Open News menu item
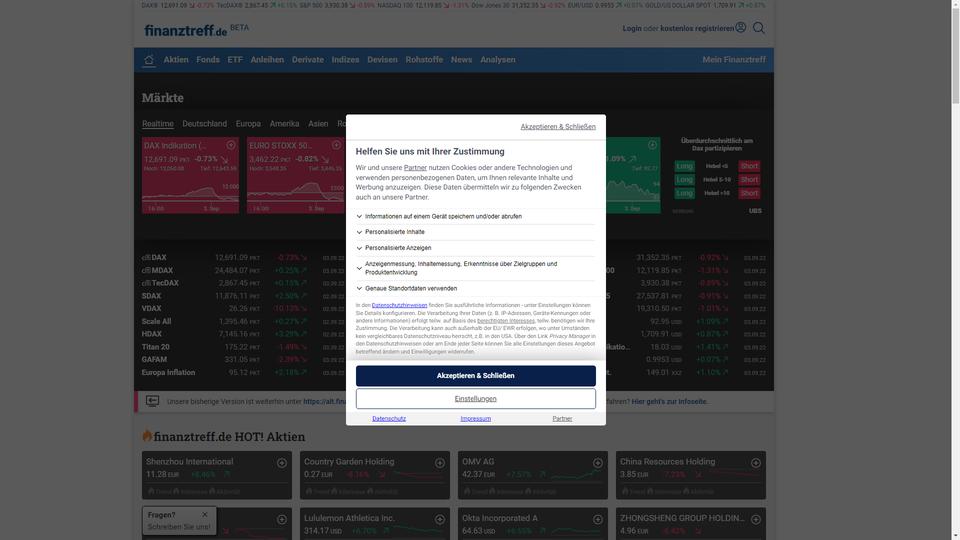The width and height of the screenshot is (960, 540). [x=461, y=60]
